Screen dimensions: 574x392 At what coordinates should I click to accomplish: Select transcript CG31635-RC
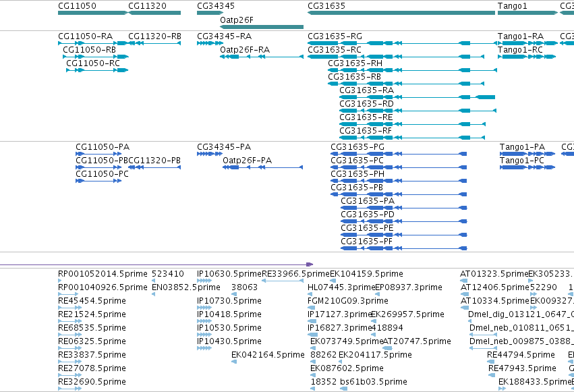tap(396, 57)
